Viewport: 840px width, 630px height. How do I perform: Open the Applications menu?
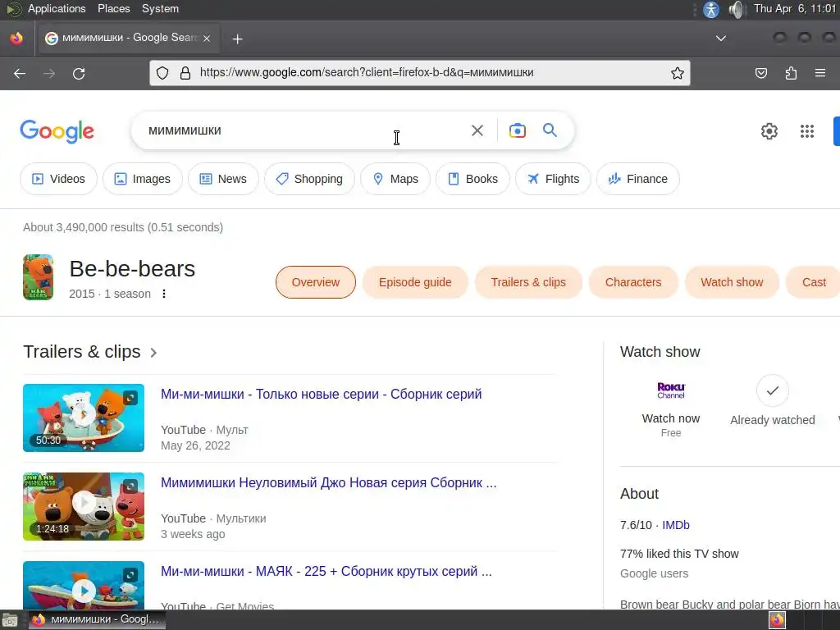coord(57,8)
